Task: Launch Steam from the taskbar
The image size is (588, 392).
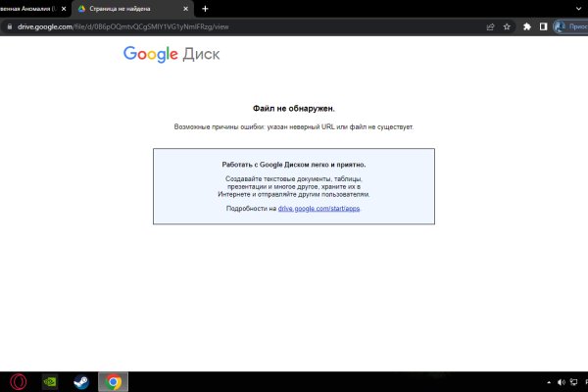Action: click(80, 381)
